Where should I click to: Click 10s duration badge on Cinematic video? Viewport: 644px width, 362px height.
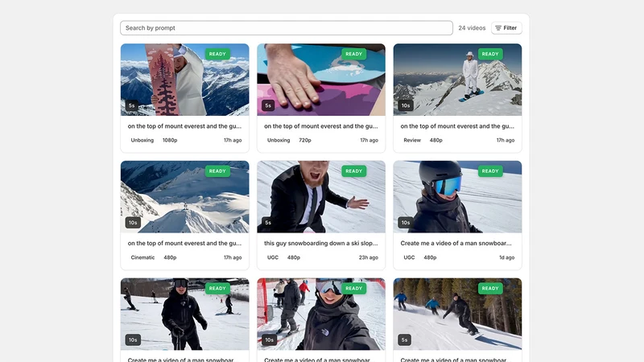click(x=133, y=223)
